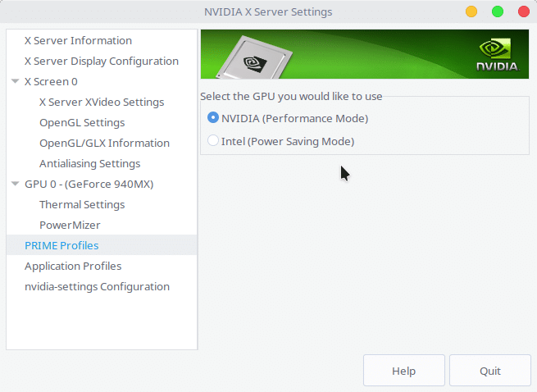537x392 pixels.
Task: Open OpenGL Settings page
Action: [82, 123]
